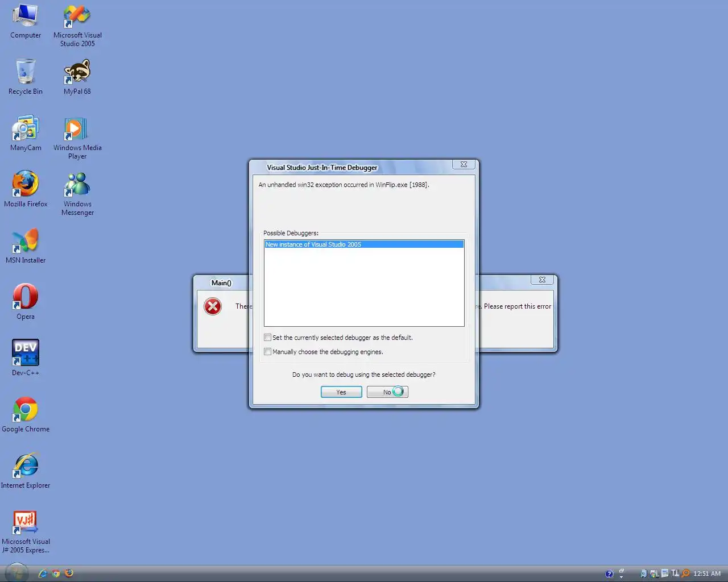Open the Computer desktop icon

26,22
